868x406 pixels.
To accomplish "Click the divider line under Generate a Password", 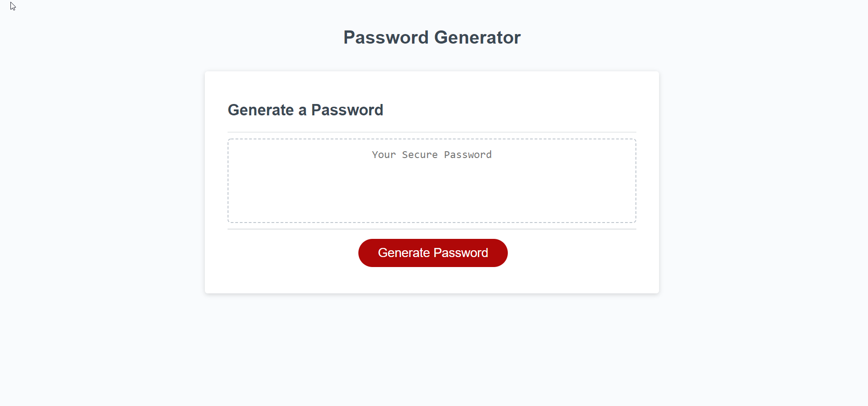I will click(432, 131).
